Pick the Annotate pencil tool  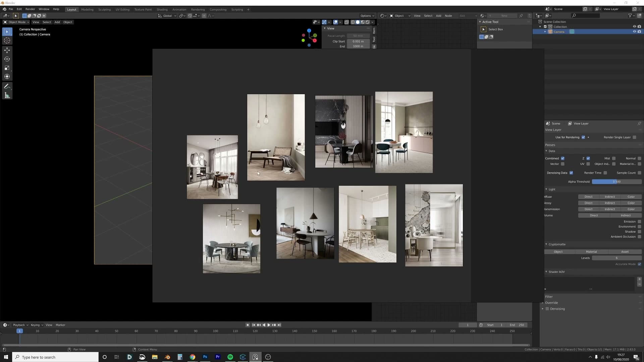(x=7, y=86)
